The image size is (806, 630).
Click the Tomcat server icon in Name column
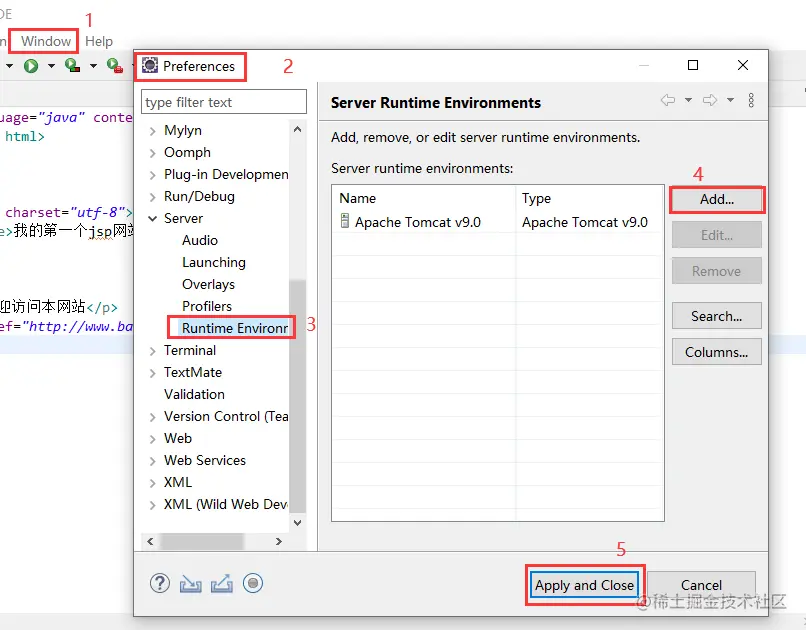[345, 221]
